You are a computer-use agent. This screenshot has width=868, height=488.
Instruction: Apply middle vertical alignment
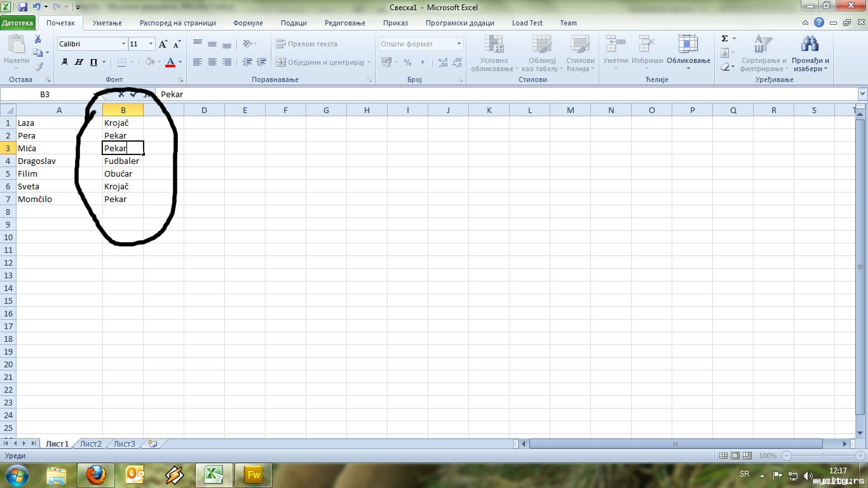click(212, 44)
